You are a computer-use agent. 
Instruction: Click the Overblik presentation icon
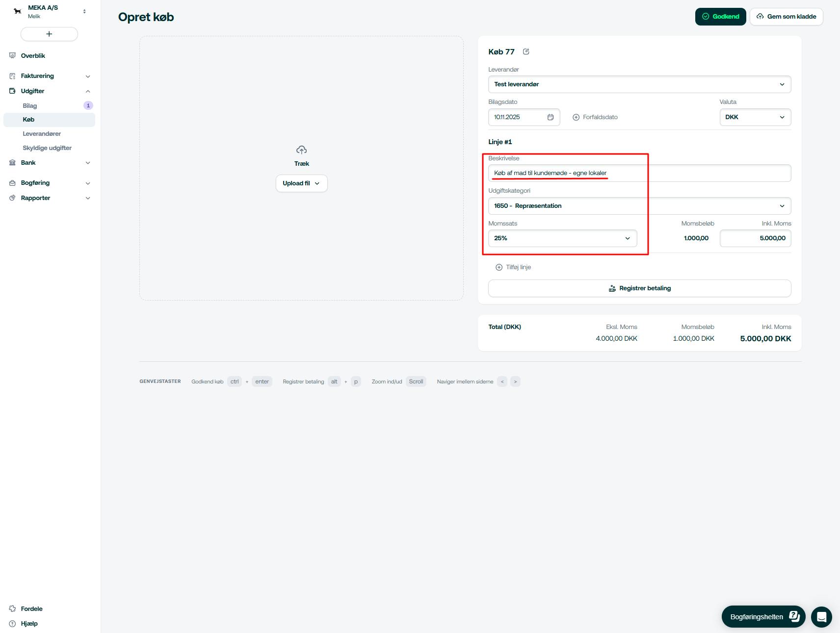pos(12,55)
